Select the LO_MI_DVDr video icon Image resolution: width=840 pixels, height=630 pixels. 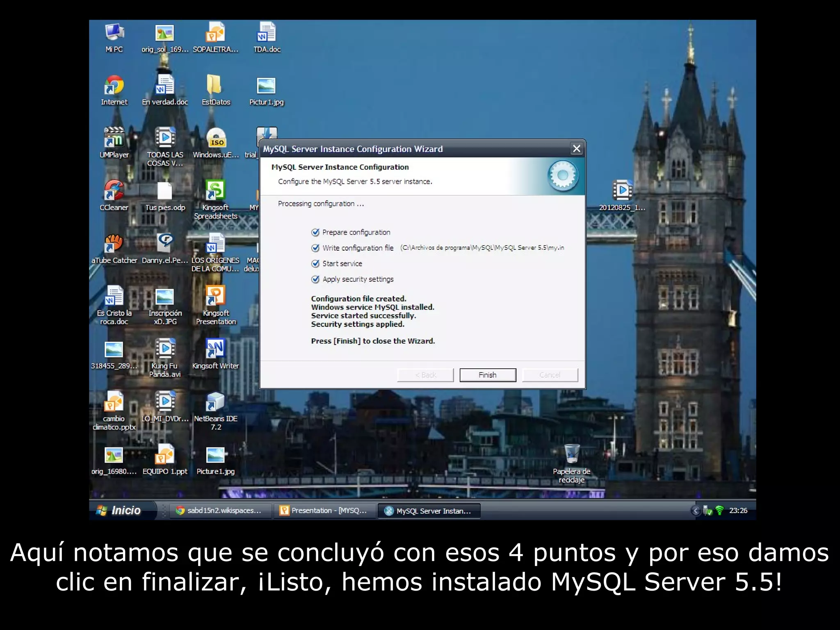pyautogui.click(x=165, y=407)
